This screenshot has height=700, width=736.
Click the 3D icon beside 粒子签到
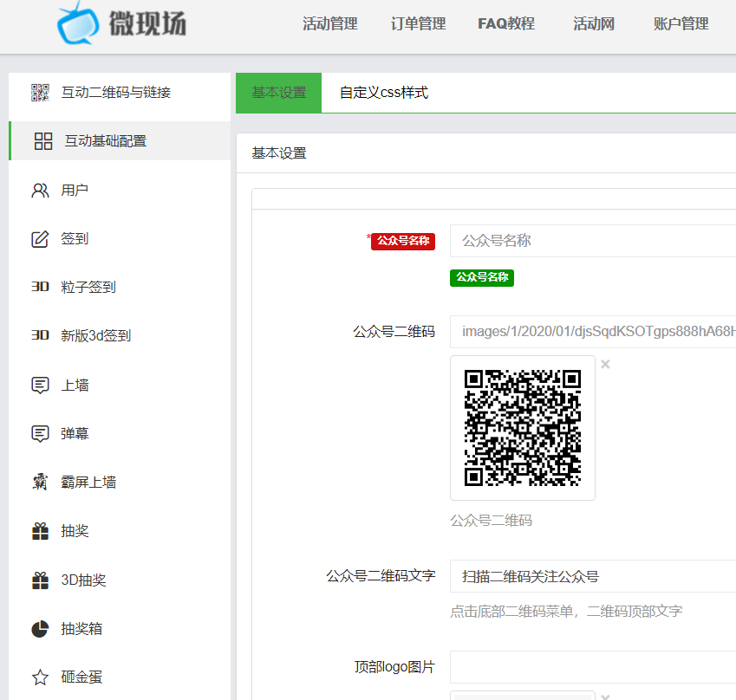[40, 287]
